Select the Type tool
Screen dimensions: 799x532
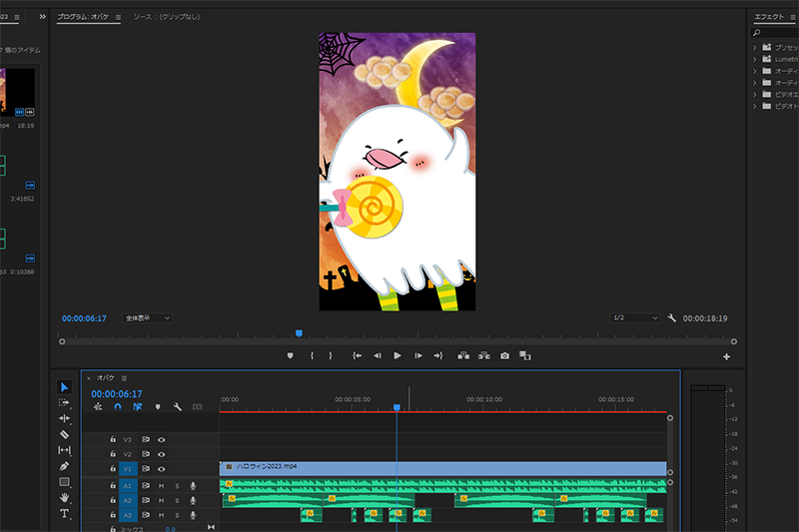(x=65, y=513)
